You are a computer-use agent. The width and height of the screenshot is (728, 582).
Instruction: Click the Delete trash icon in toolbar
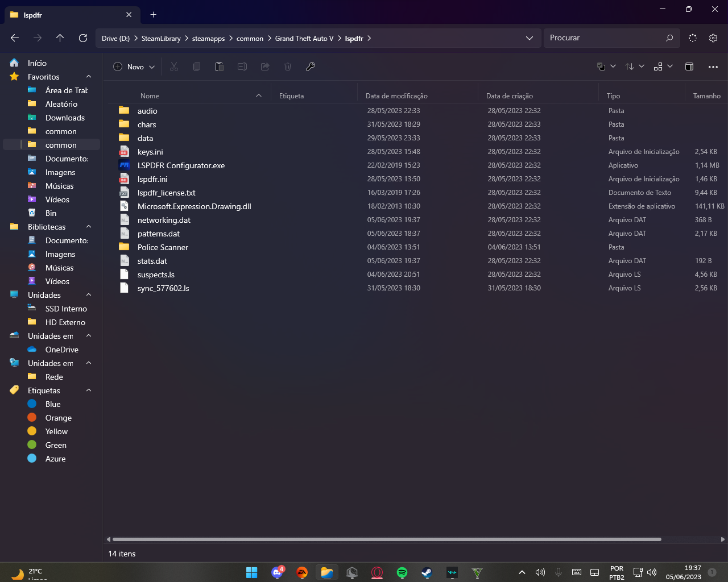(288, 66)
